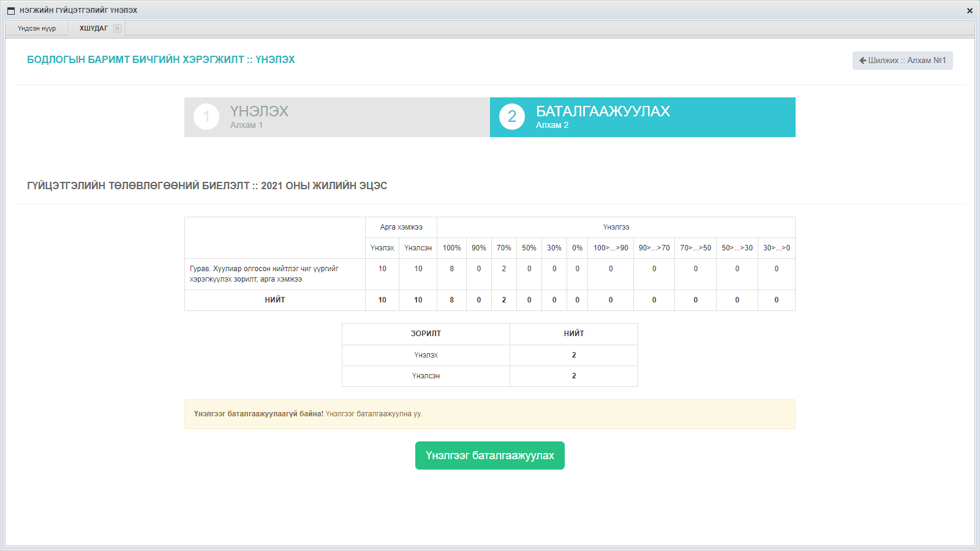980x551 pixels.
Task: Click the 70% column header
Action: pyautogui.click(x=504, y=248)
